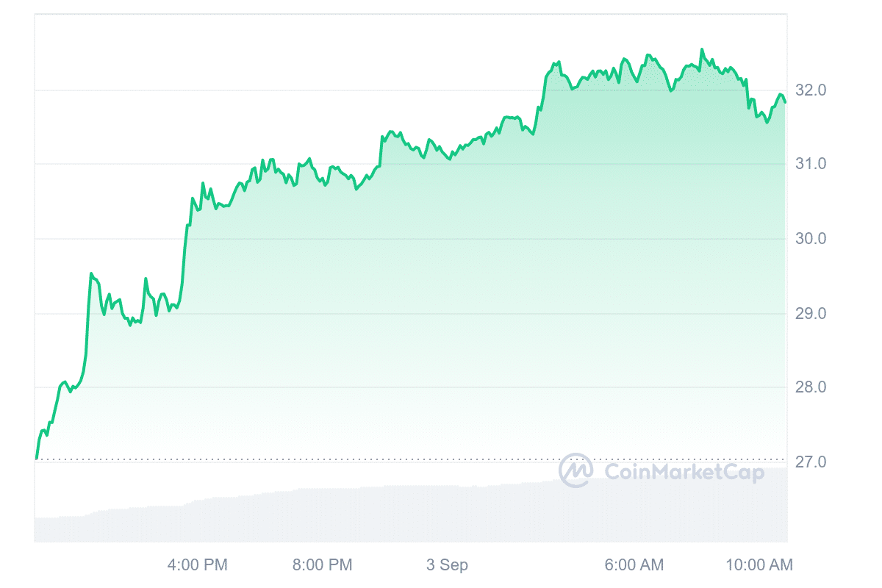This screenshot has height=588, width=882.
Task: Select the 32.0 price axis label
Action: (x=811, y=90)
